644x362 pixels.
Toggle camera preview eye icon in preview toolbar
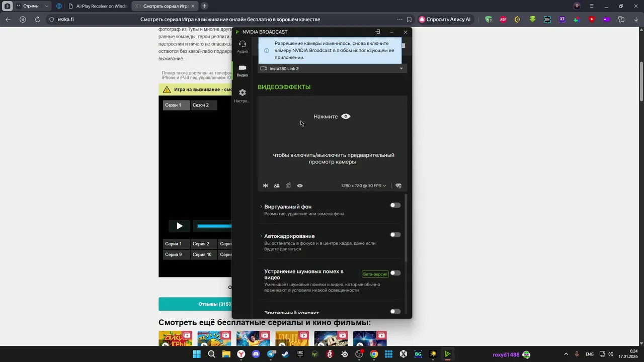[300, 186]
